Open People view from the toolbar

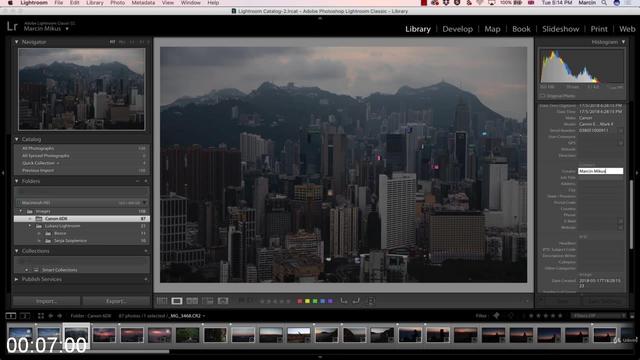click(223, 301)
